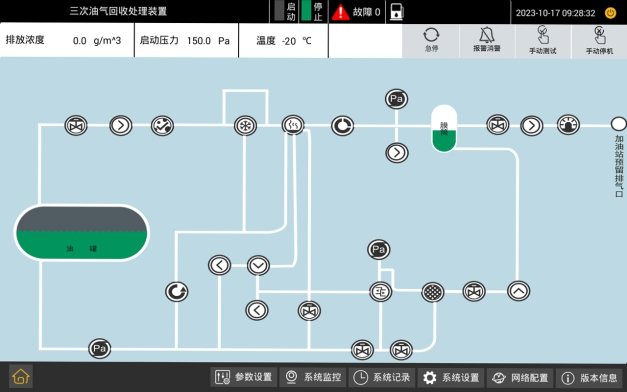Go to the home screen icon

21,377
